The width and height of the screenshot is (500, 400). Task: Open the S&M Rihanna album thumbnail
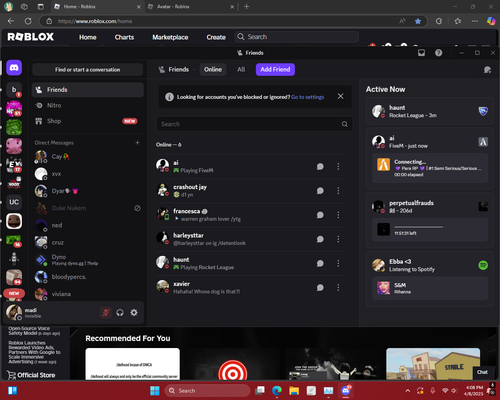click(383, 288)
